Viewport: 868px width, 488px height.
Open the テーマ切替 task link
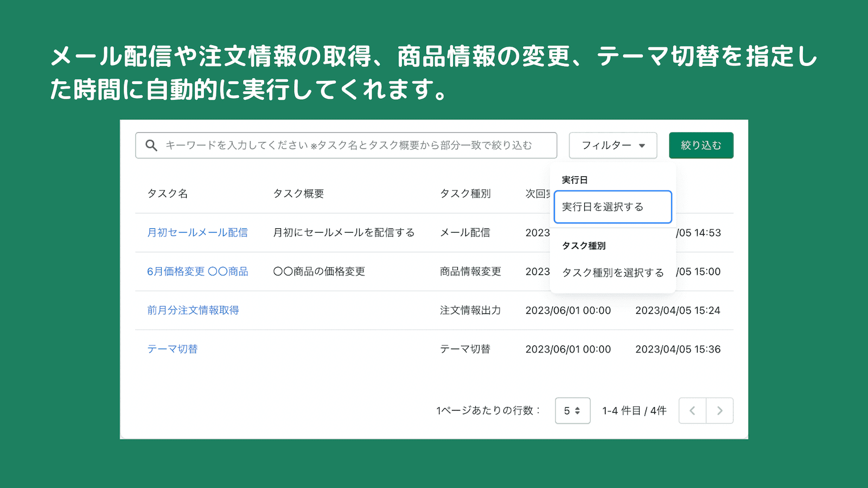tap(173, 349)
